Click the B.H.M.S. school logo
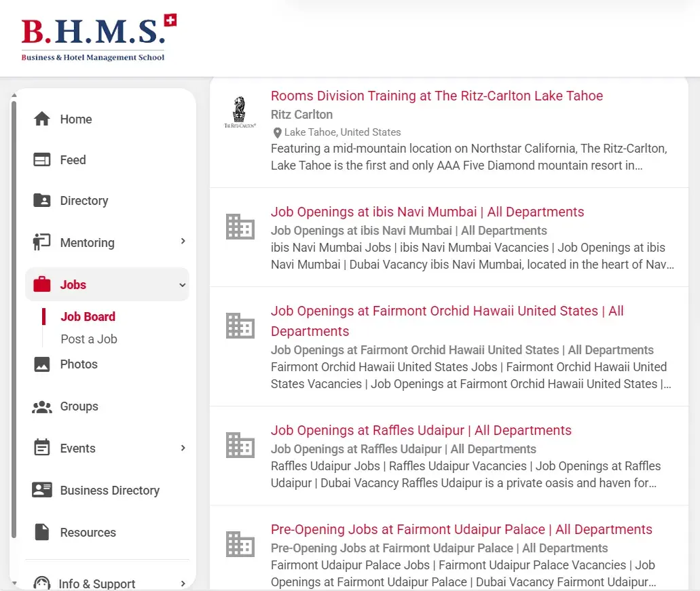This screenshot has width=700, height=591. point(98,38)
